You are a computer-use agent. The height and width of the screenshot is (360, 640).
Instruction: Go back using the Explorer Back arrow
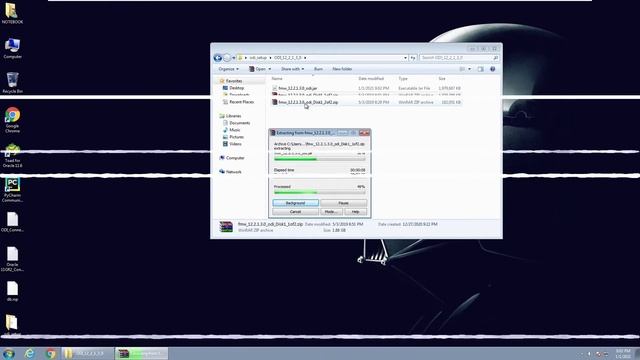pyautogui.click(x=218, y=58)
